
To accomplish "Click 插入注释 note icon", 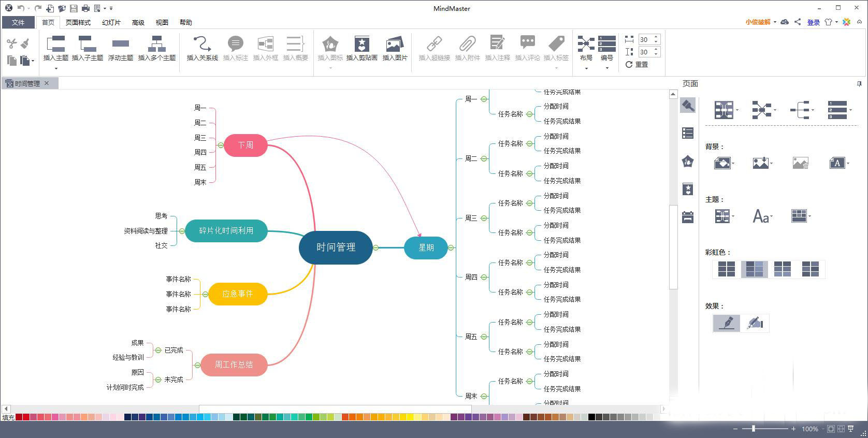I will point(497,43).
